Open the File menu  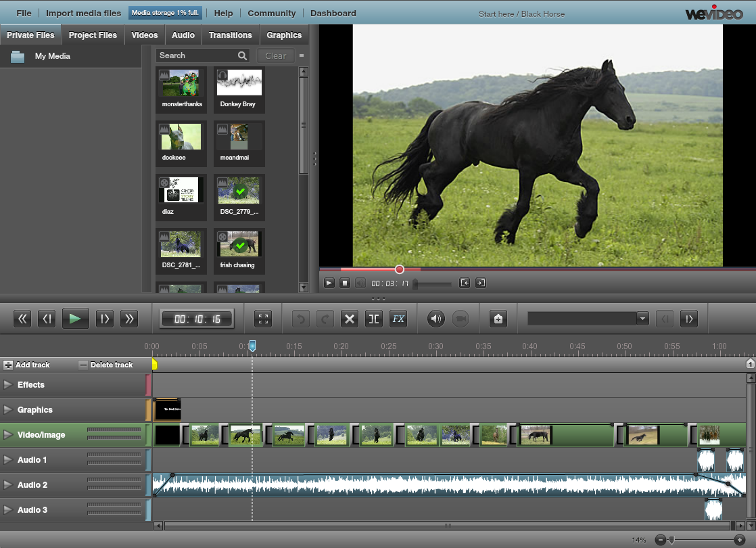tap(24, 13)
